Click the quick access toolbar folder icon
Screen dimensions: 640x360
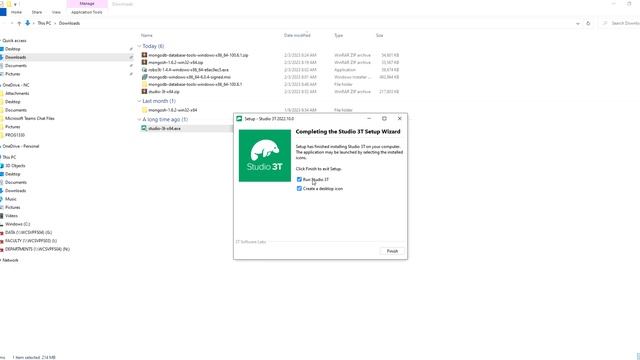point(9,4)
